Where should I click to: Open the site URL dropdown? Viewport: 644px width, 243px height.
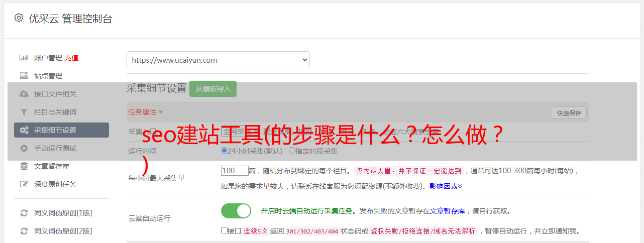click(218, 60)
